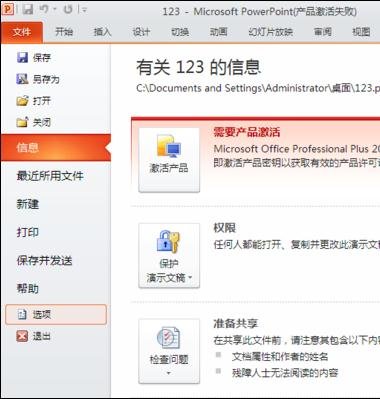Click the Save icon in quick access toolbar

(x=28, y=9)
